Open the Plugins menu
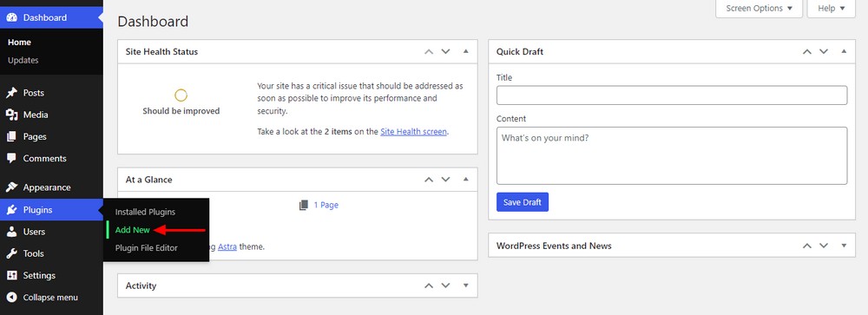868x315 pixels. pyautogui.click(x=51, y=210)
